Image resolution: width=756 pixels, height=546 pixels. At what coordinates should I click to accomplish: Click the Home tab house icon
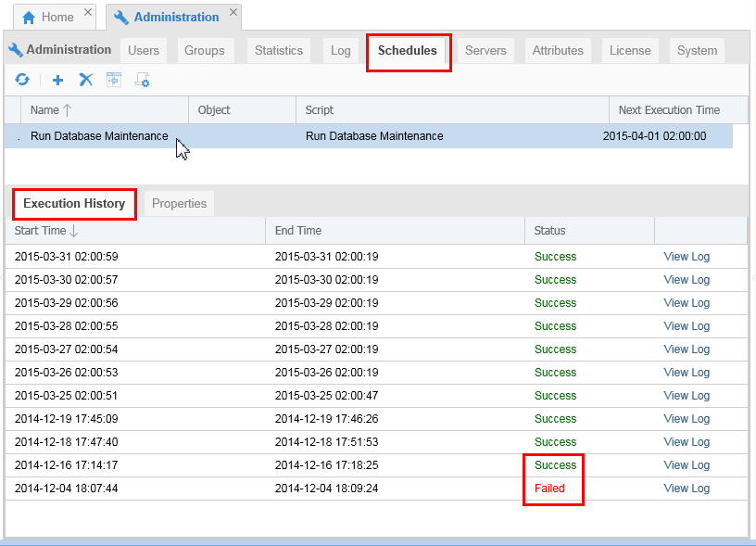[x=29, y=18]
